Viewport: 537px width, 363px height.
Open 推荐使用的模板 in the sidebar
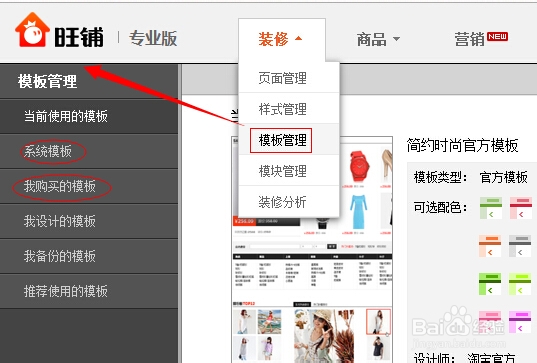pyautogui.click(x=89, y=291)
